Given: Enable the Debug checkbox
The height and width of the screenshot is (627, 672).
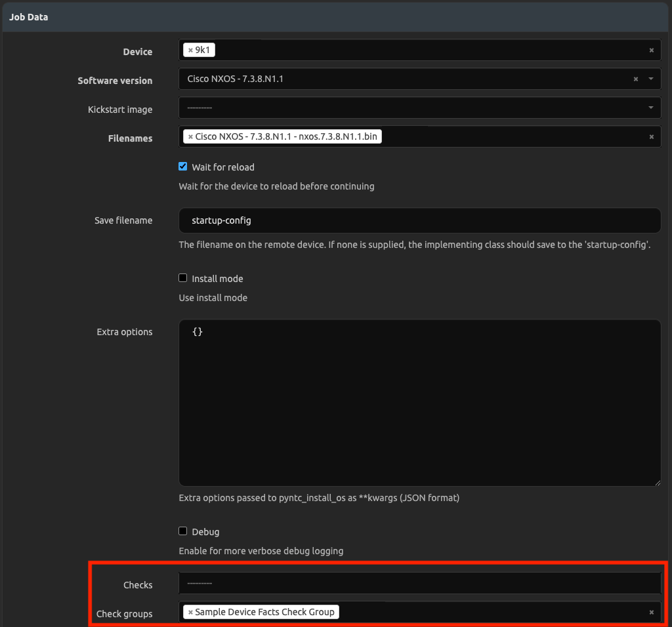Looking at the screenshot, I should point(182,531).
